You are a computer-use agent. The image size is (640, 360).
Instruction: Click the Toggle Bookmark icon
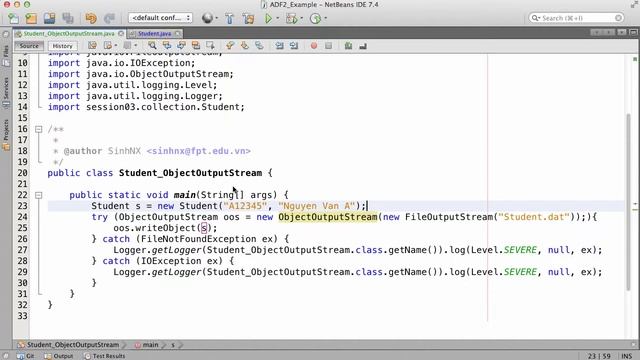point(259,46)
